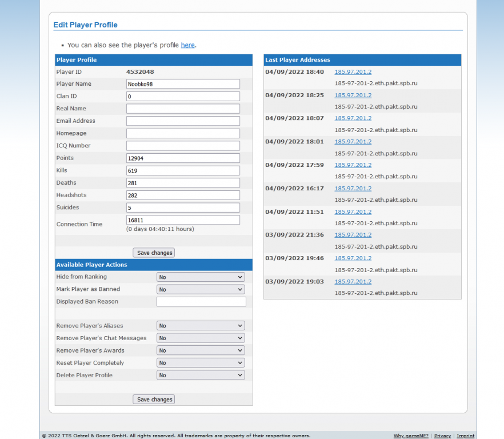Open the Delete Player Profile dropdown
504x439 pixels.
click(201, 376)
